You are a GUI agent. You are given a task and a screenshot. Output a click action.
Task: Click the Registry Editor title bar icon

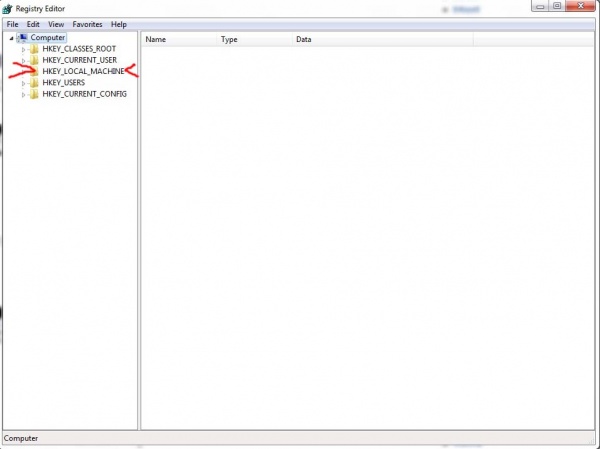[7, 8]
